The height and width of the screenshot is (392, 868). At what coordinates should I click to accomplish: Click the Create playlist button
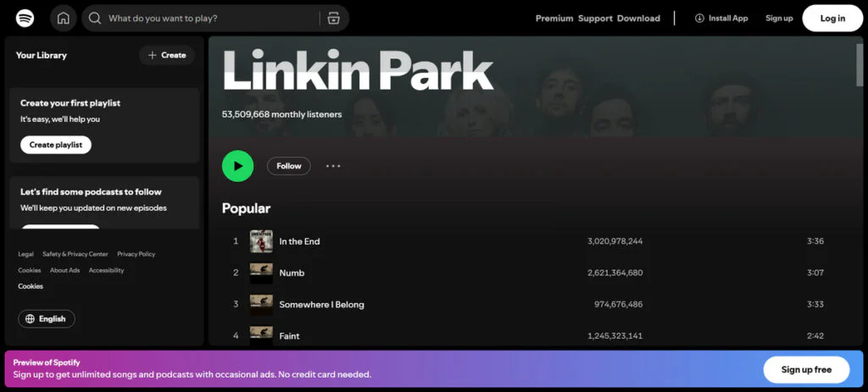(x=56, y=145)
